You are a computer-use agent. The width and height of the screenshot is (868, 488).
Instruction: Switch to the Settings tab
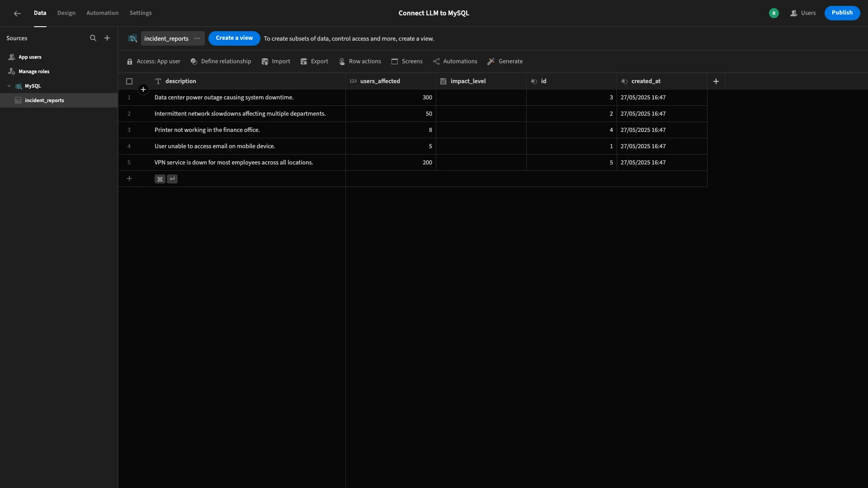pos(141,13)
